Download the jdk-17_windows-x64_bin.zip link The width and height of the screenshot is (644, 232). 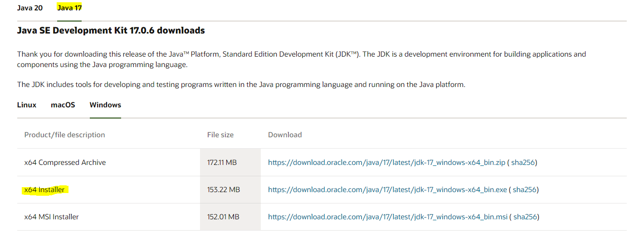[386, 162]
